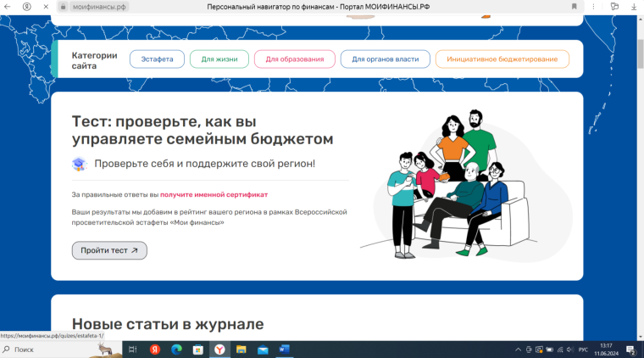Click the page vertical scrollbar thumb
This screenshot has width=644, height=358.
pyautogui.click(x=640, y=54)
